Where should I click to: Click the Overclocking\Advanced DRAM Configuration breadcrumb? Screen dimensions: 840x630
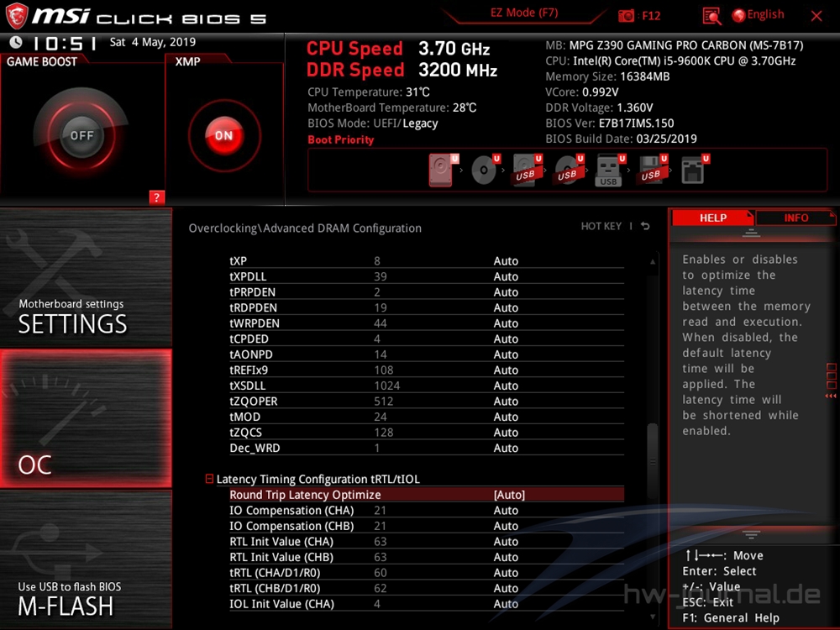coord(305,228)
